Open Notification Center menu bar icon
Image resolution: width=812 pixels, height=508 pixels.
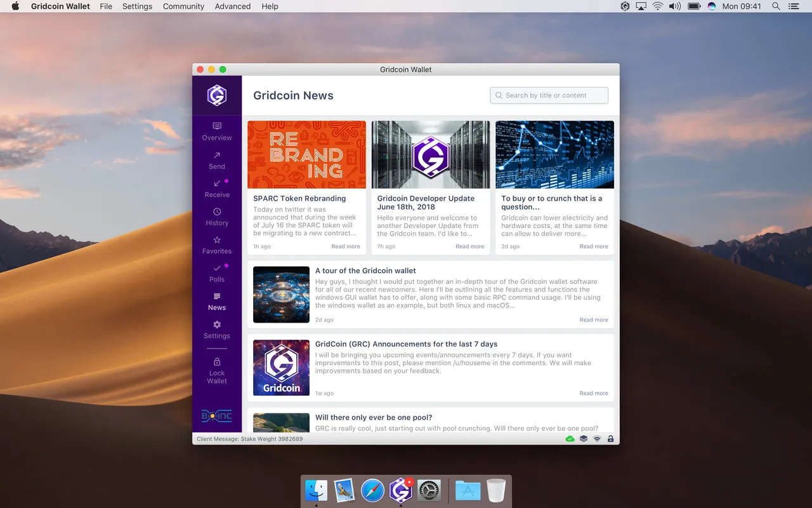[x=794, y=6]
